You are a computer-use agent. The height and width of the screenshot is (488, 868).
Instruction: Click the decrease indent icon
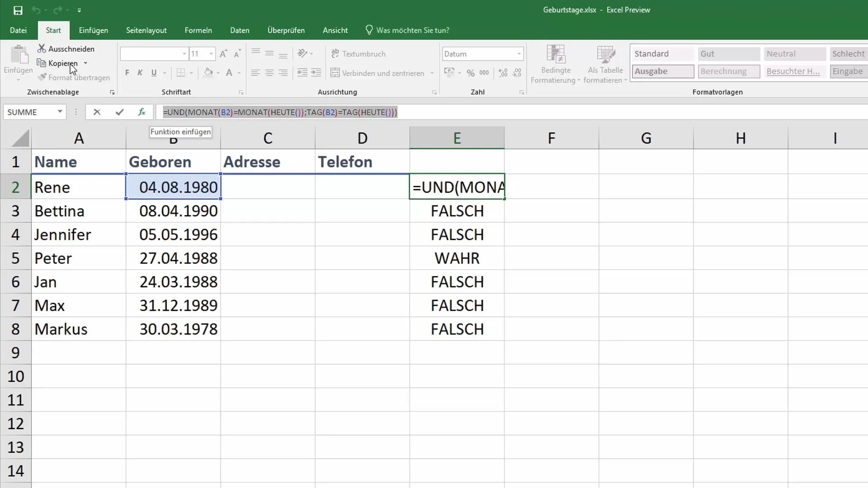tap(302, 73)
